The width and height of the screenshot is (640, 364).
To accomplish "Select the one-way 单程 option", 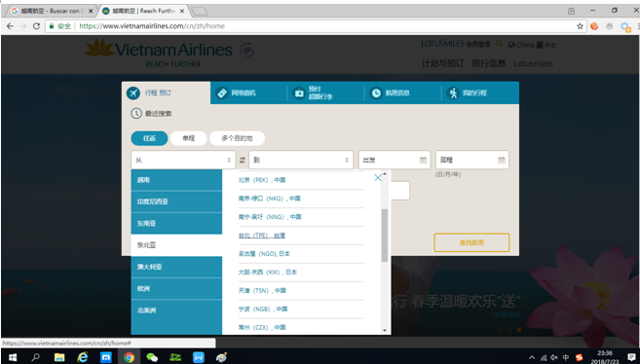I will coord(189,138).
